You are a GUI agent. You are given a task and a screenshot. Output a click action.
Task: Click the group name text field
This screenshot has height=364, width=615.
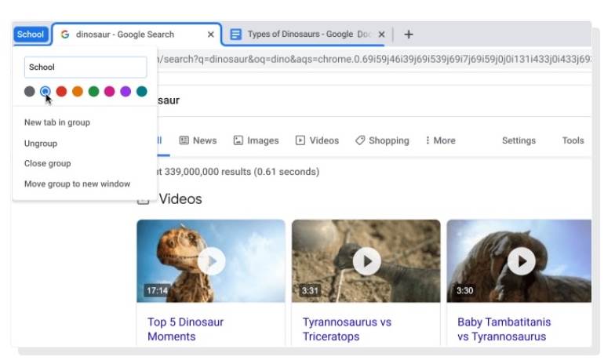coord(86,67)
